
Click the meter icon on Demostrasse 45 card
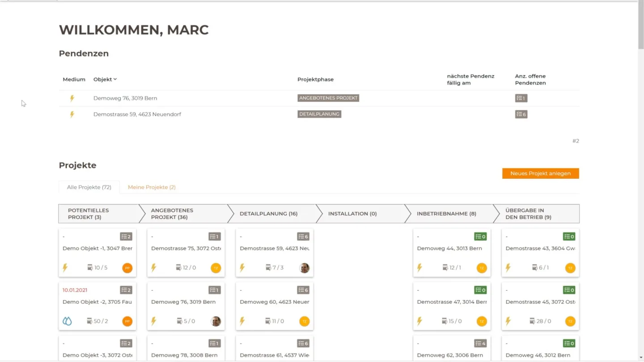(532, 321)
